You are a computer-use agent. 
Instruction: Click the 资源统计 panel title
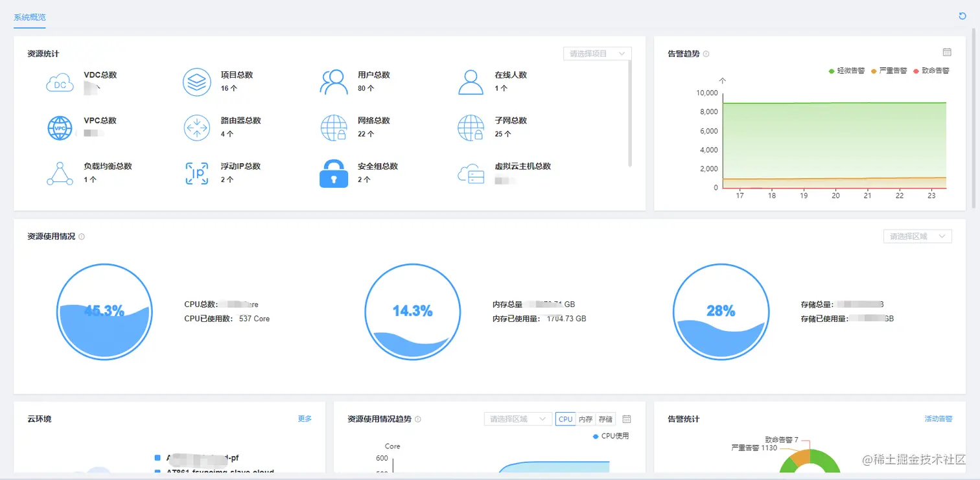[x=43, y=54]
